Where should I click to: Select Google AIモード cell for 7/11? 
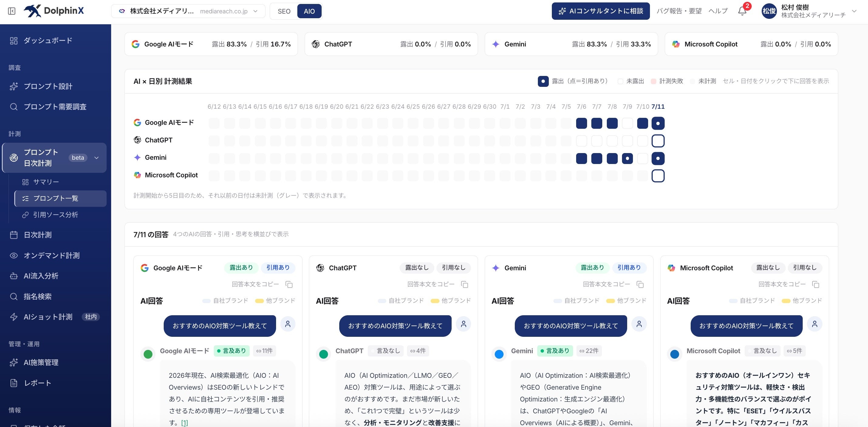point(658,123)
